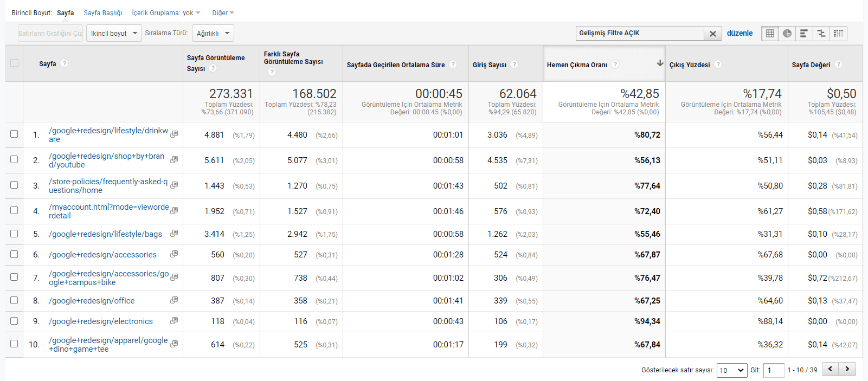Clear the Gelişmiş Filtre with the X icon

click(713, 34)
